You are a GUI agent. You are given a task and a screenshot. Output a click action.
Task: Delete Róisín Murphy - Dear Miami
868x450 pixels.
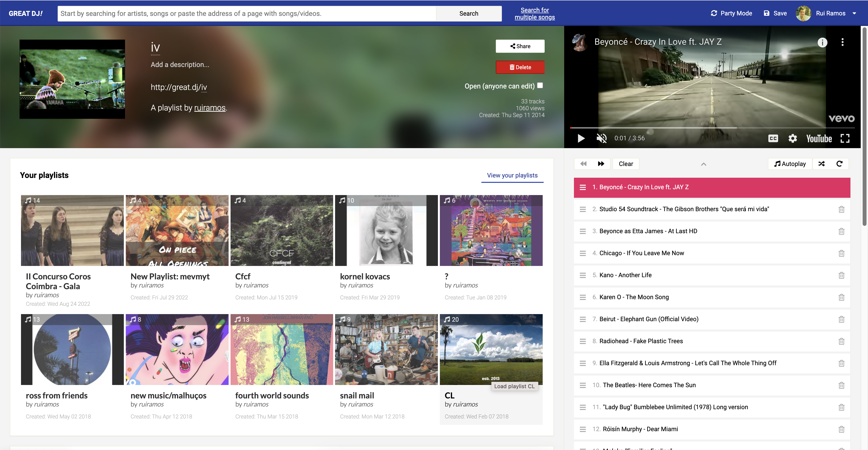coord(841,429)
